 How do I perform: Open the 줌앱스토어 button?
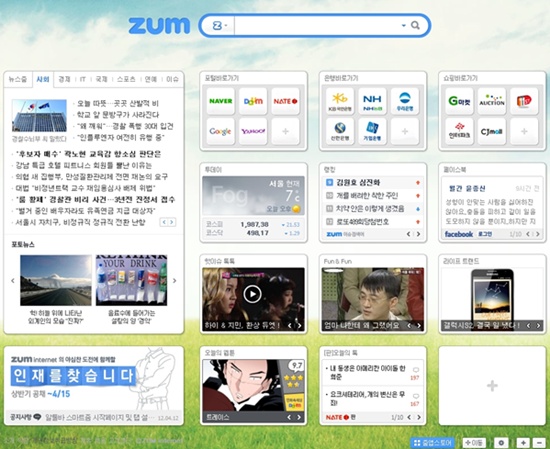point(432,443)
